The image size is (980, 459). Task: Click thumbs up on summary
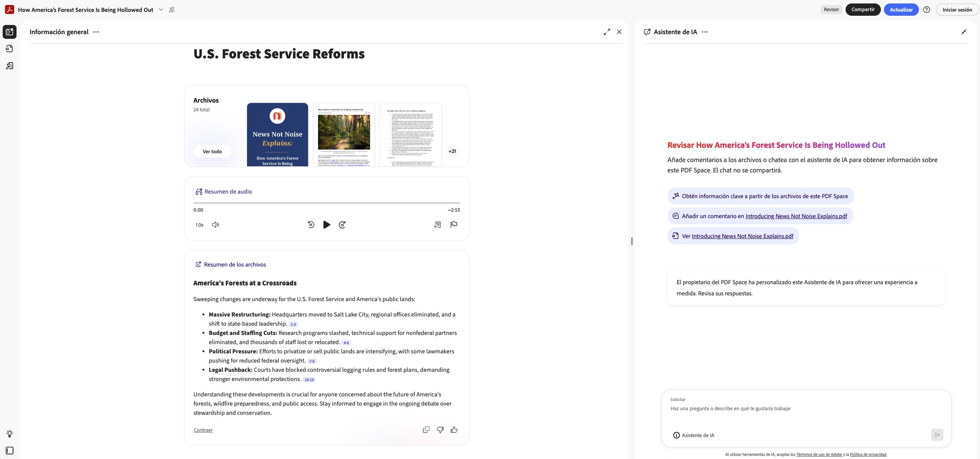[454, 430]
